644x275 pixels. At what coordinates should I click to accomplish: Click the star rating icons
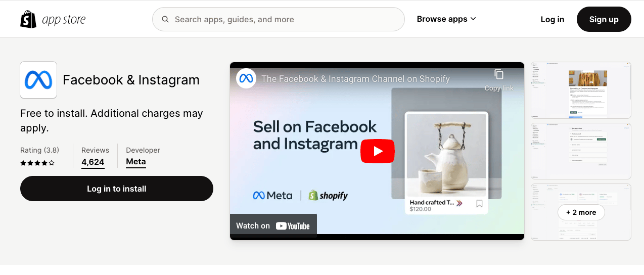(37, 163)
